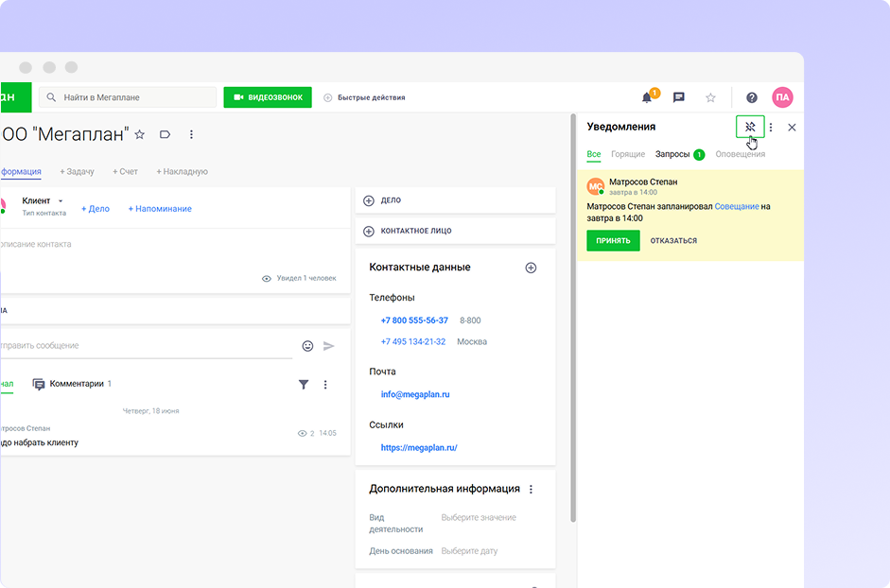Click the ВИДЕОЗВОНОК button
The width and height of the screenshot is (890, 588).
(x=268, y=97)
